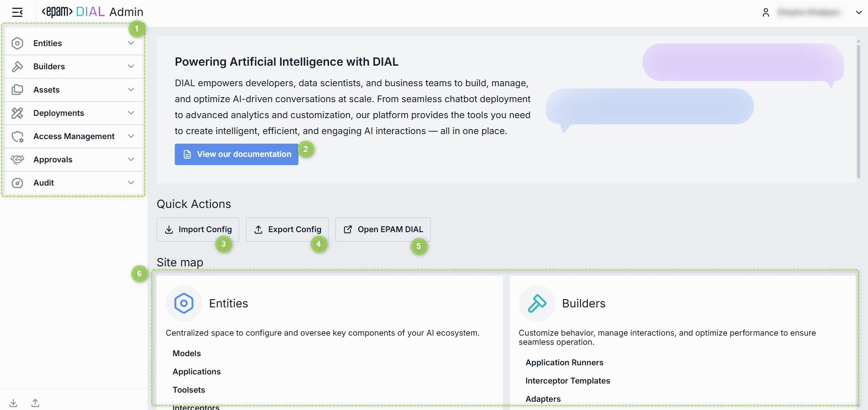This screenshot has width=868, height=410.
Task: Click the Audit icon in sidebar
Action: point(17,183)
